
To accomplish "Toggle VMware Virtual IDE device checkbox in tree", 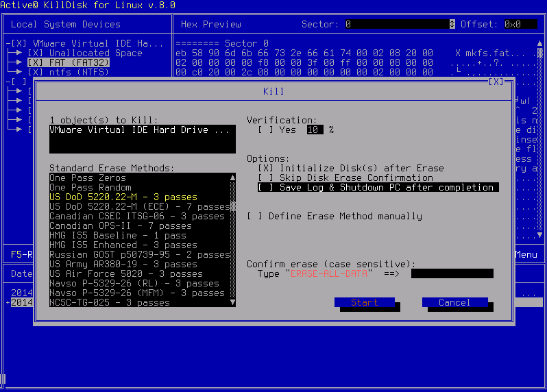I will click(x=19, y=44).
